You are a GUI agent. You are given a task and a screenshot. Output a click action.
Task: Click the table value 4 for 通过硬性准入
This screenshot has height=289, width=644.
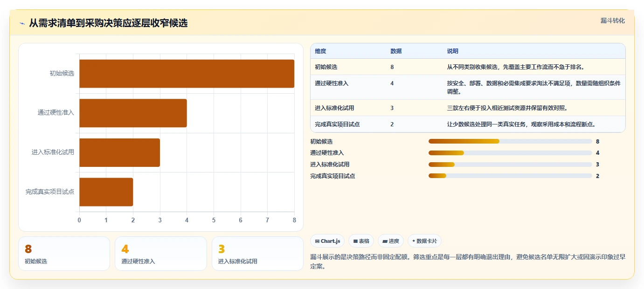(x=392, y=83)
